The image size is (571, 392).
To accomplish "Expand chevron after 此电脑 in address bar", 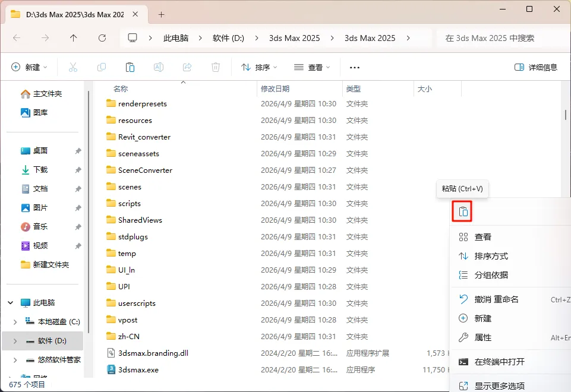I will pos(200,38).
